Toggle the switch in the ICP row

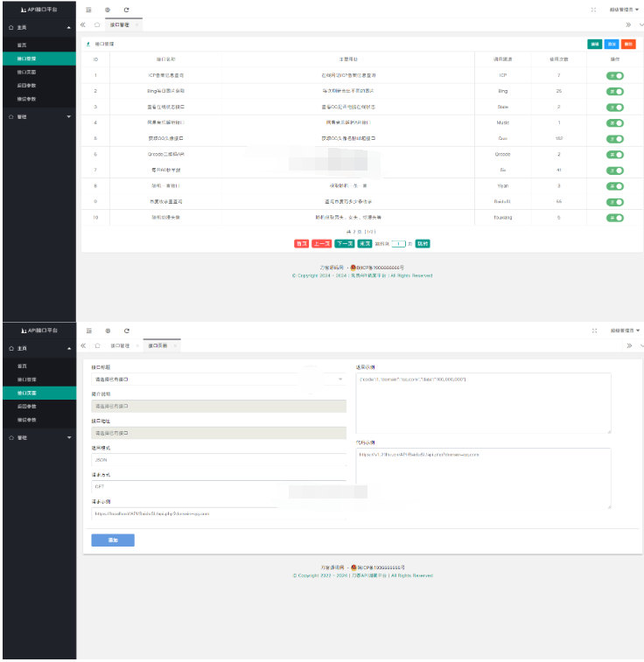click(614, 76)
